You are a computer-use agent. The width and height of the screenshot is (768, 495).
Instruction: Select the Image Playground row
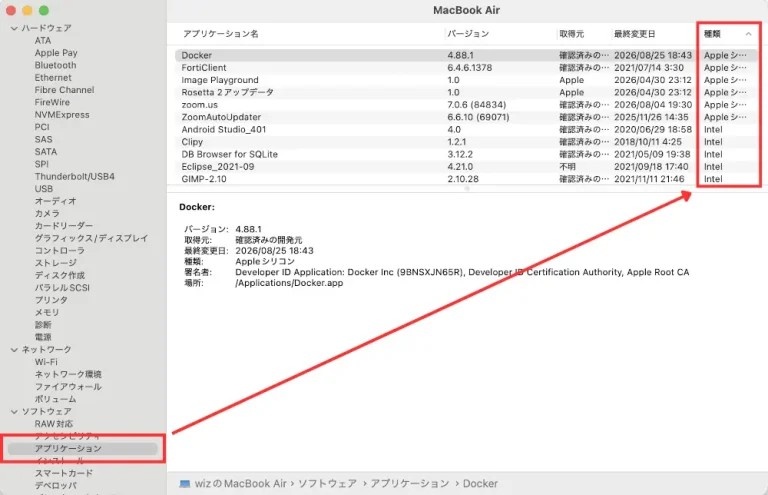point(466,80)
